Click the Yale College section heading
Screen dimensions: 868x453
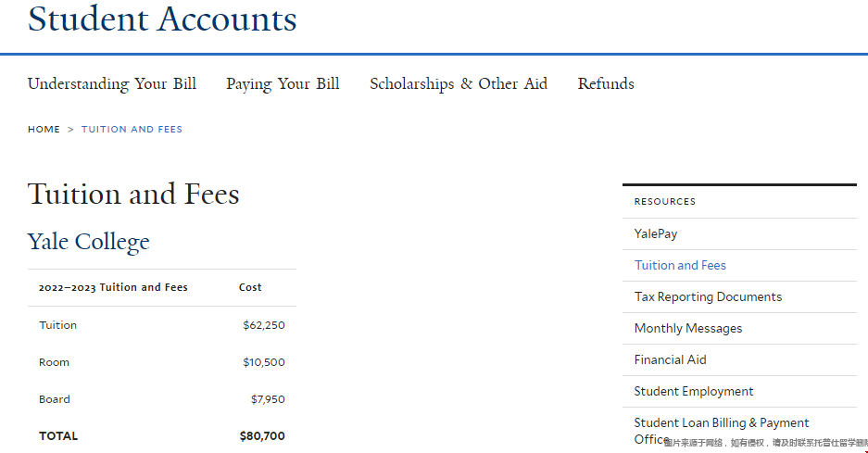(89, 242)
